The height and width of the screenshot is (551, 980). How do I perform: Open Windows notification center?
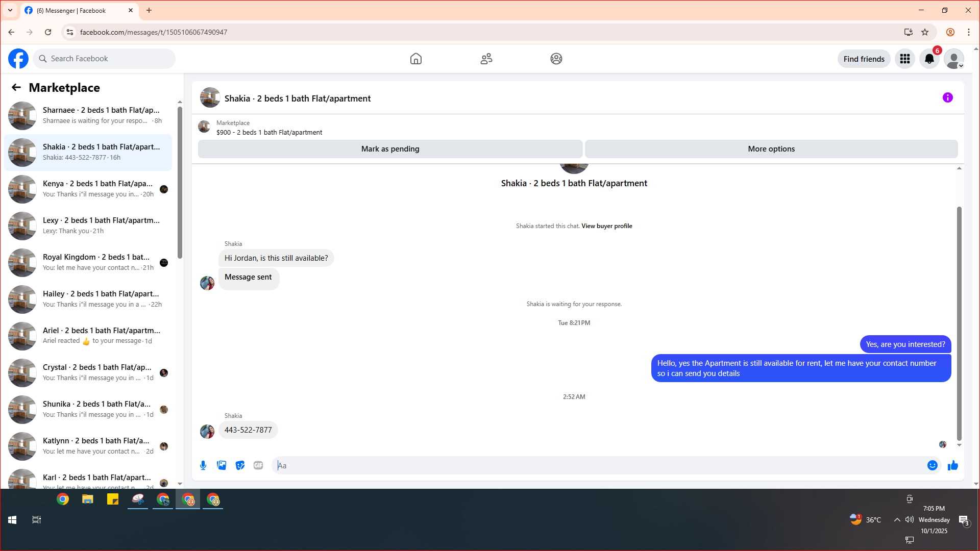coord(964,520)
